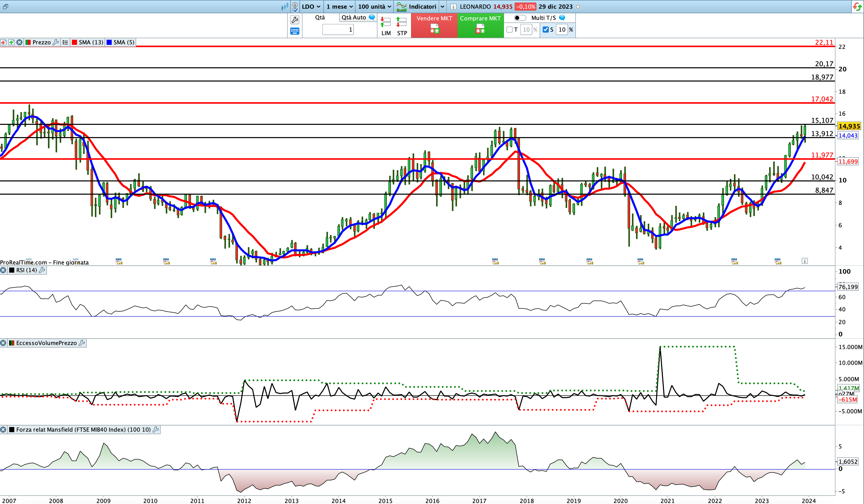
Task: Click the green up-arrow buy order icon
Action: 11,43
